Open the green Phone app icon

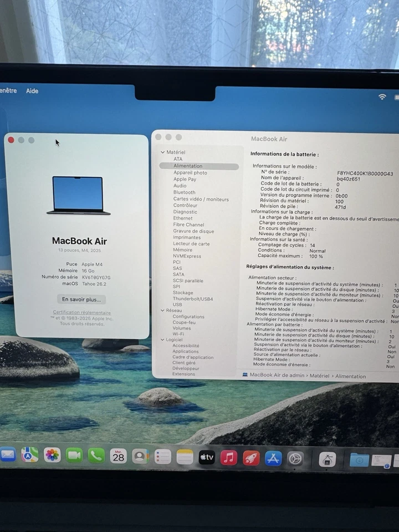(96, 456)
